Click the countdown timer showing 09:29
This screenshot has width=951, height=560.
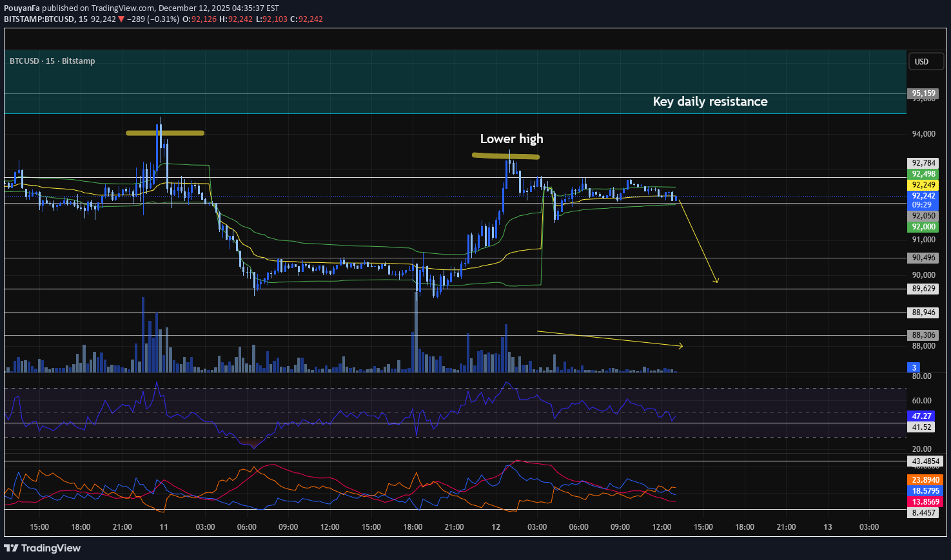(922, 204)
